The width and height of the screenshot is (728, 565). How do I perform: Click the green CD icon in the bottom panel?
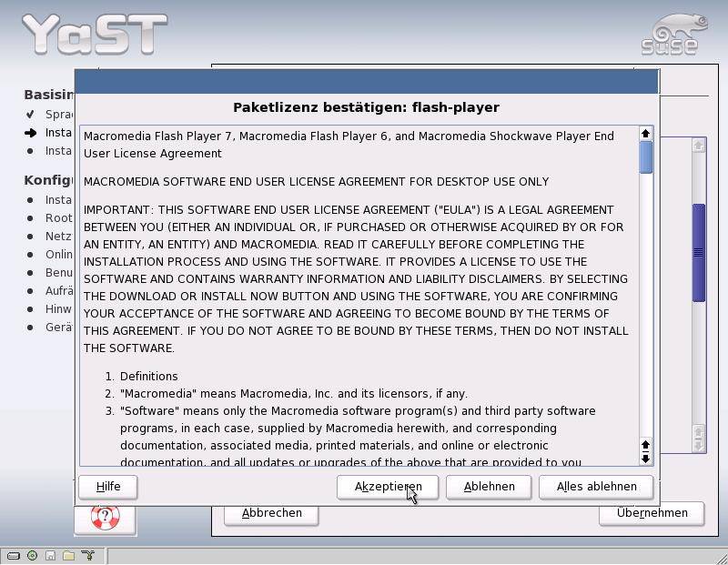pos(33,555)
